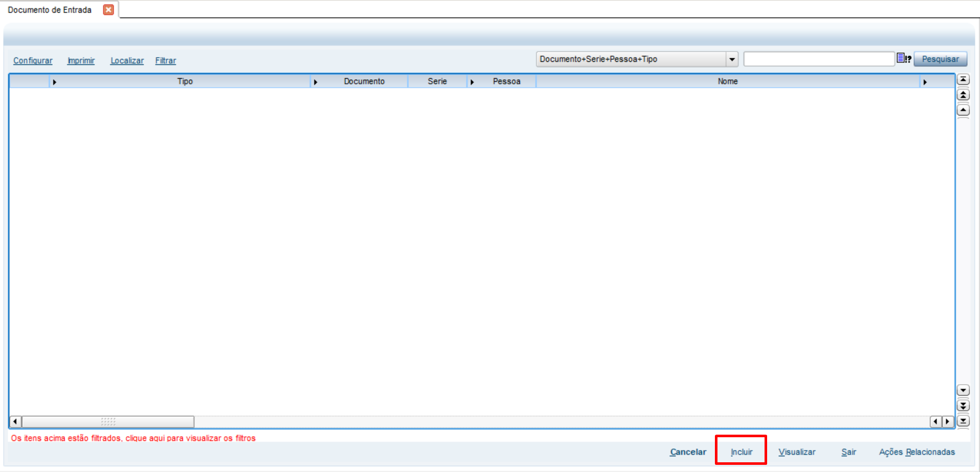Sort by the Pessoa column header
This screenshot has width=980, height=472.
tap(506, 81)
